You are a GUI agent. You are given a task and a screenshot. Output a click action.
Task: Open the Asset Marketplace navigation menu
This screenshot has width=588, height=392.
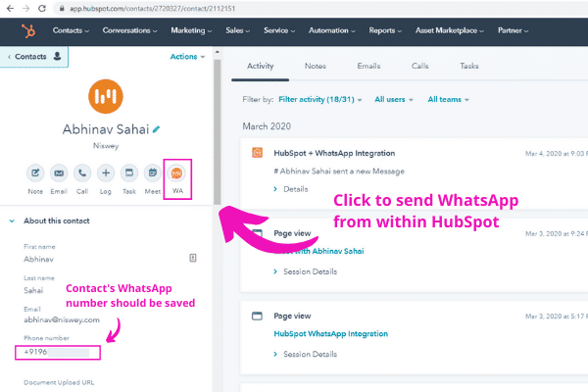(449, 30)
